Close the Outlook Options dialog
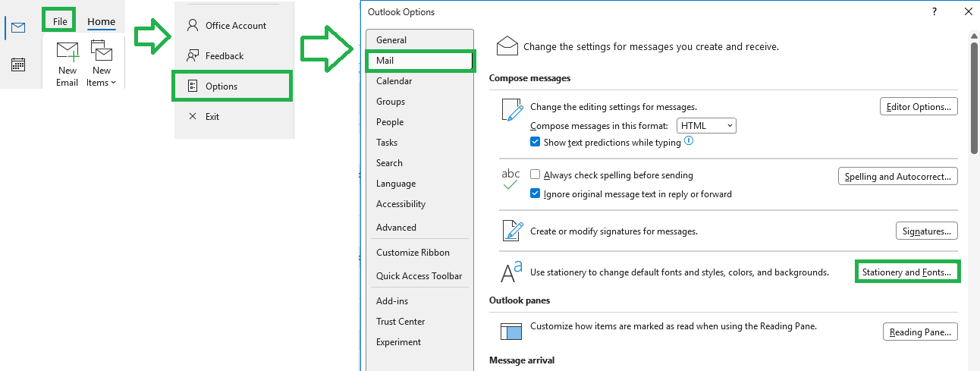This screenshot has width=980, height=371. (x=968, y=11)
